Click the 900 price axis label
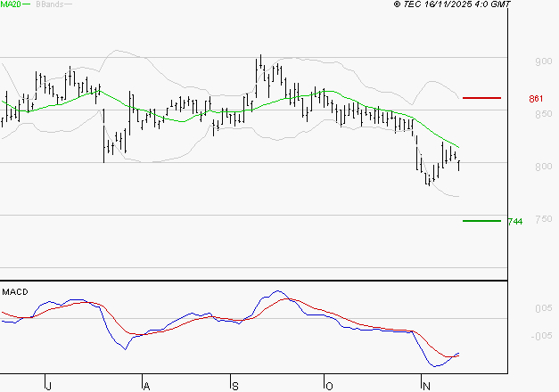559x392 pixels. point(543,61)
